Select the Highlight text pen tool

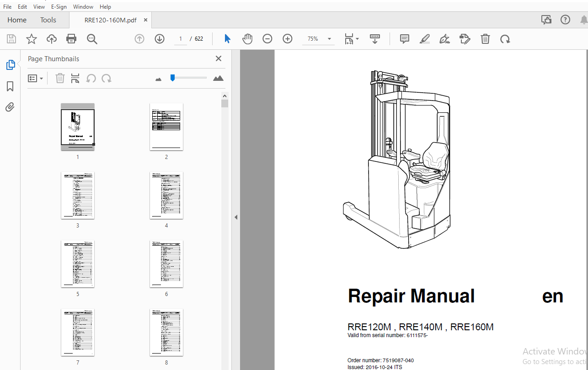click(425, 39)
